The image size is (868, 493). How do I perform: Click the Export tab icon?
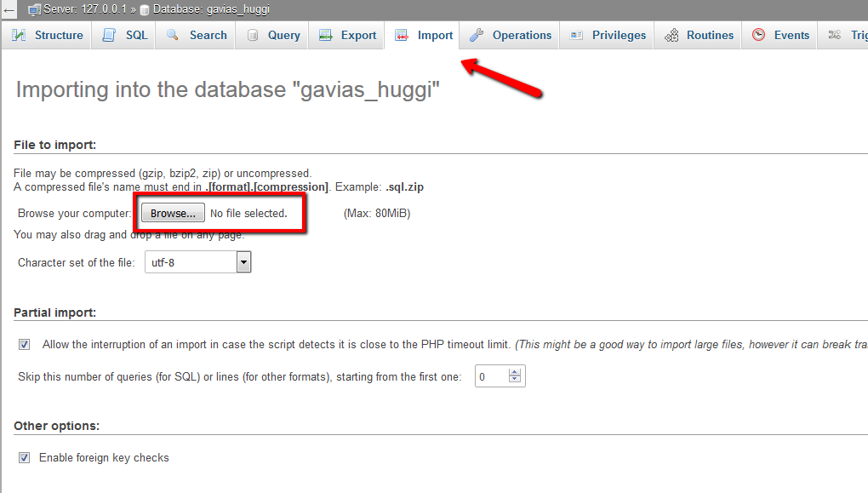click(x=325, y=36)
